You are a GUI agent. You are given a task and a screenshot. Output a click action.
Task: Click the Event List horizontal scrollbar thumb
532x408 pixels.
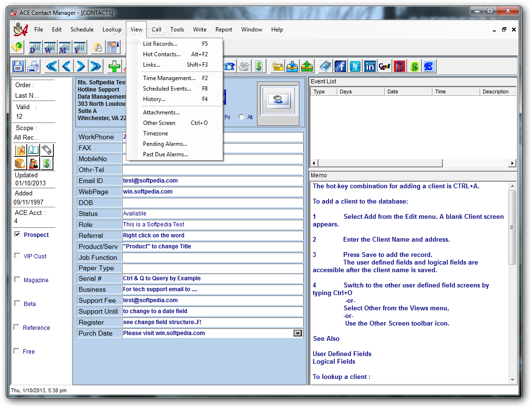pyautogui.click(x=380, y=163)
